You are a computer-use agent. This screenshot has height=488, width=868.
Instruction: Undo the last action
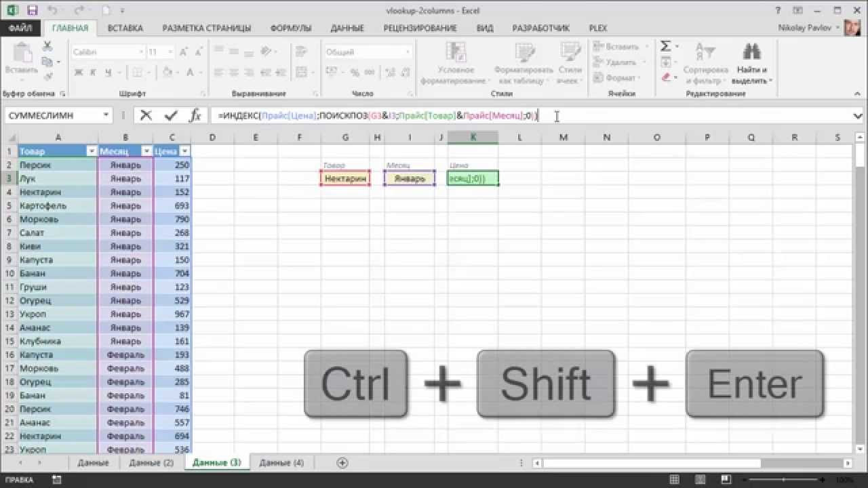(x=52, y=10)
